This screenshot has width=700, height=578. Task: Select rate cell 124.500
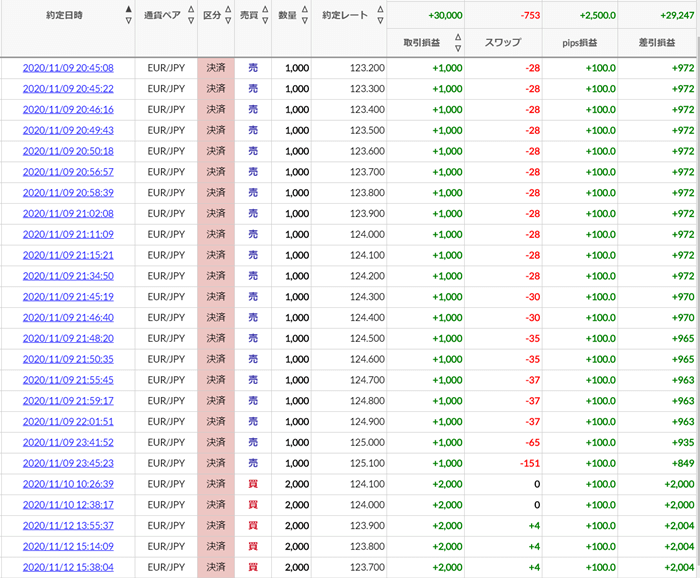[x=367, y=339]
